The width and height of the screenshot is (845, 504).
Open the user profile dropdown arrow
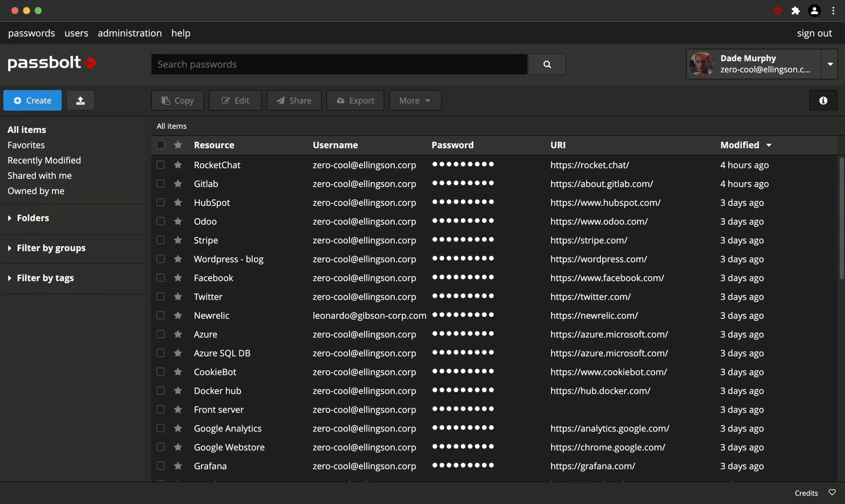pos(830,64)
